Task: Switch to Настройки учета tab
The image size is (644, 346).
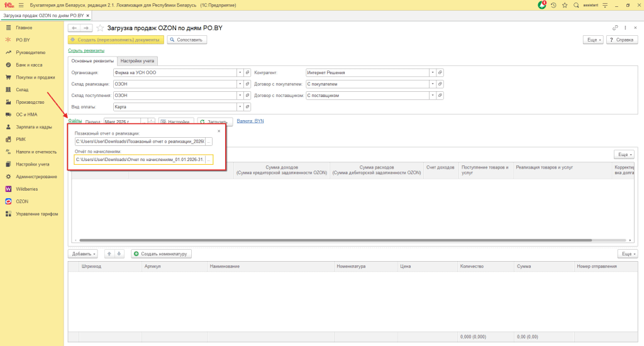Action: 137,61
